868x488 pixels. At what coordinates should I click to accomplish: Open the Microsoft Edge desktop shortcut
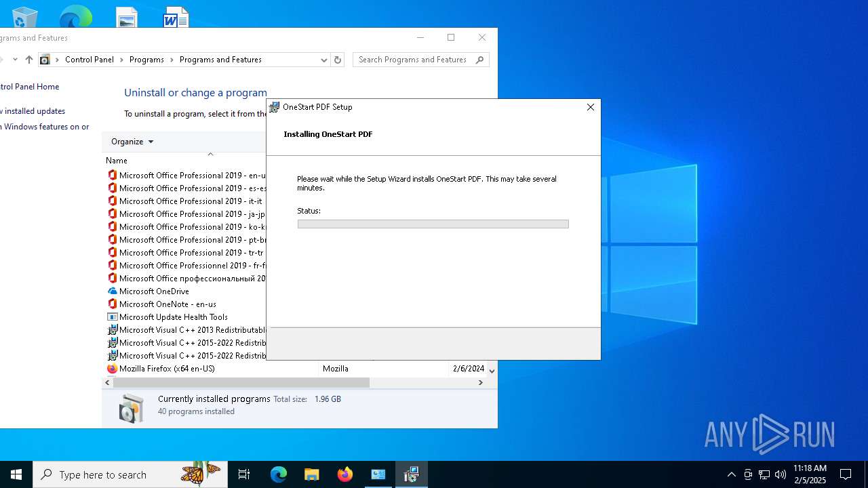[x=76, y=17]
